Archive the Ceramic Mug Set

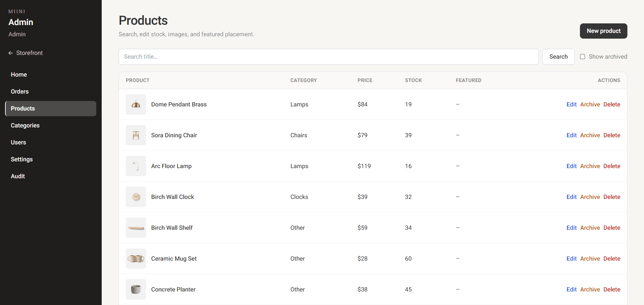point(590,259)
